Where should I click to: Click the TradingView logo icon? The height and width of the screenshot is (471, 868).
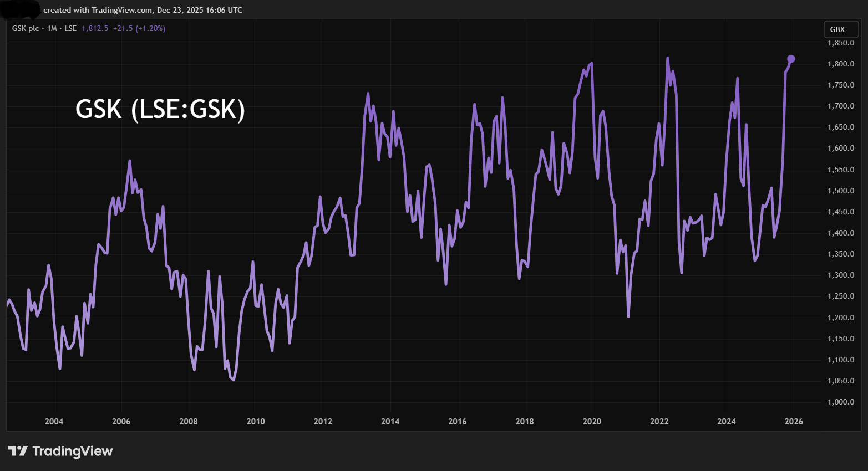pos(18,450)
